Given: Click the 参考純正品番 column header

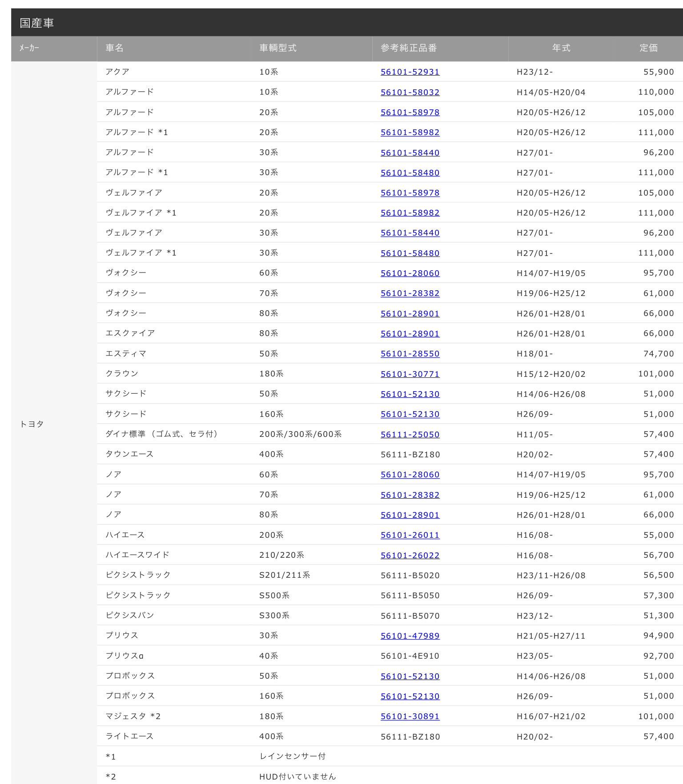Looking at the screenshot, I should click(409, 48).
